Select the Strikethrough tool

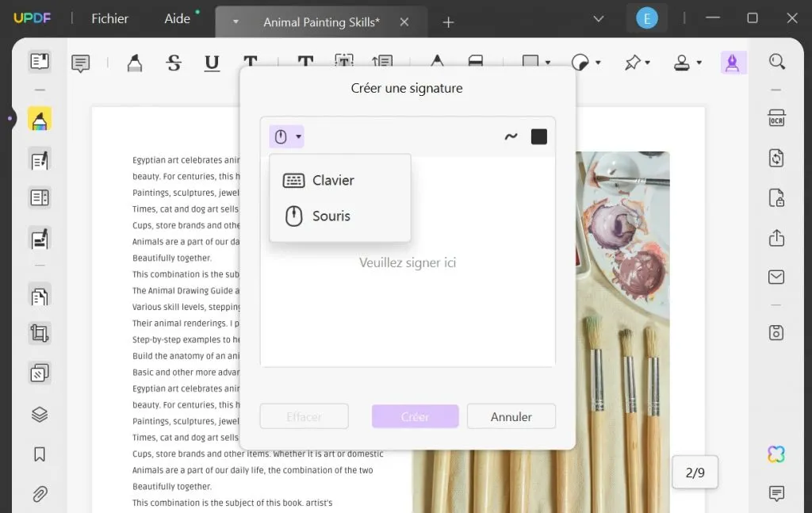[x=174, y=63]
